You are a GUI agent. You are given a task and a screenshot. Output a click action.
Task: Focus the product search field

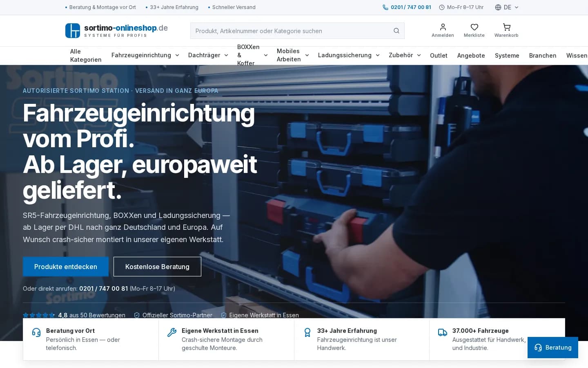point(297,31)
